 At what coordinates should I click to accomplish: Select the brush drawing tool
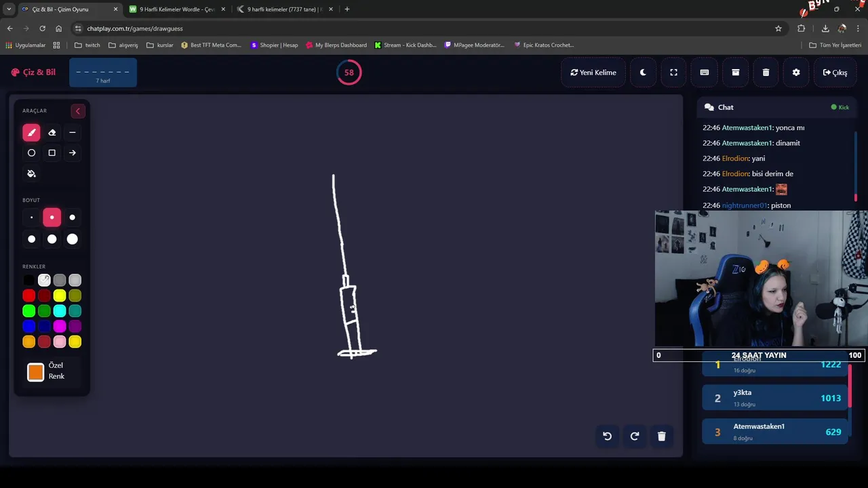[31, 133]
